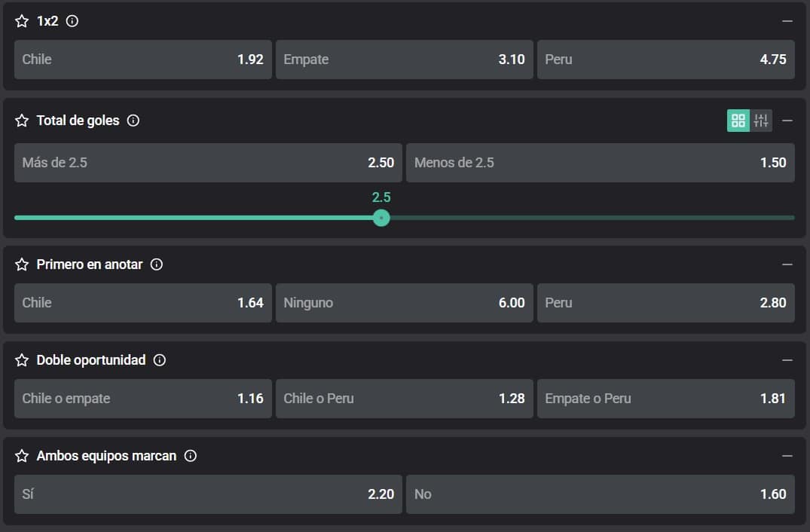Select Empate at 3.10 odds

[x=404, y=60]
